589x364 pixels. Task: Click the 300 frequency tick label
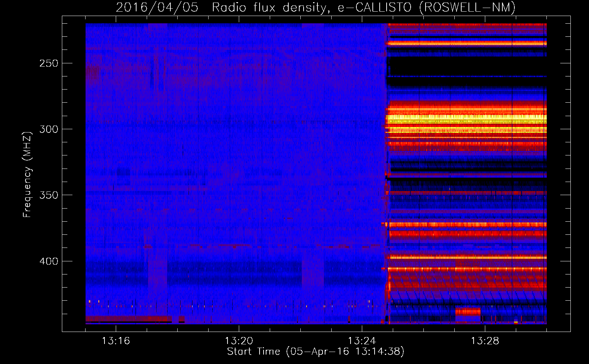pos(49,129)
